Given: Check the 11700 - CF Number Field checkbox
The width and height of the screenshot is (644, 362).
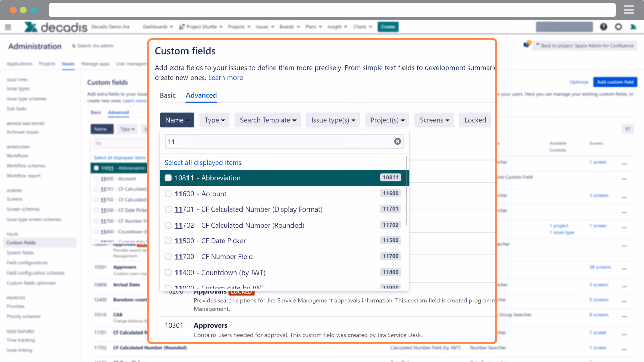Looking at the screenshot, I should pyautogui.click(x=168, y=257).
